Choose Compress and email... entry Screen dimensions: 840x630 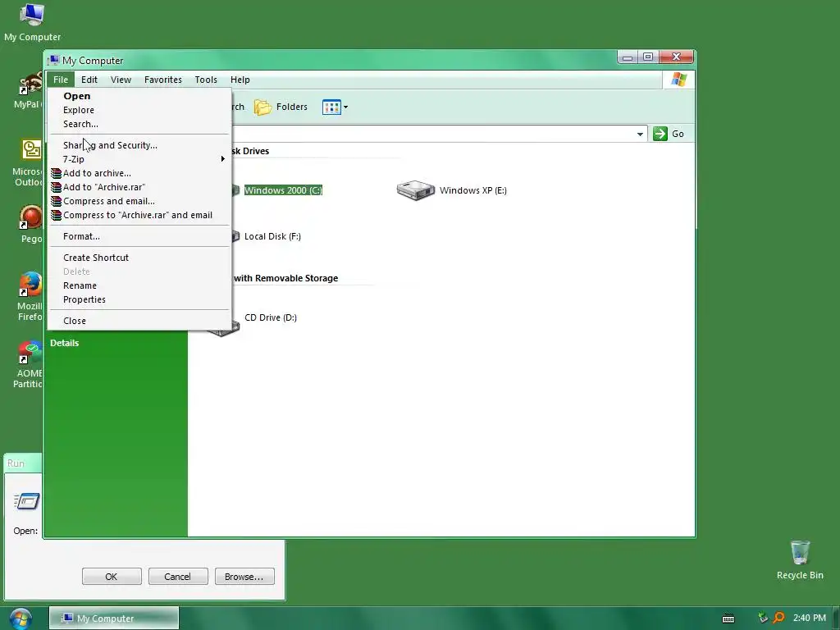click(139, 201)
